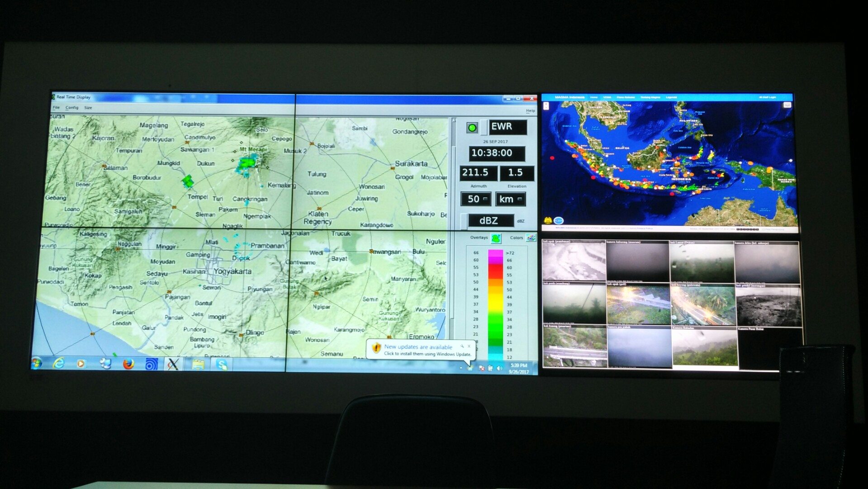Toggle the green radar status indicator
This screenshot has height=489, width=868.
(472, 128)
